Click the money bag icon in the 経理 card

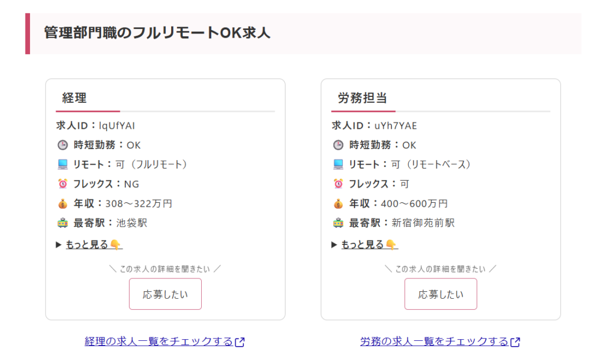tap(62, 204)
